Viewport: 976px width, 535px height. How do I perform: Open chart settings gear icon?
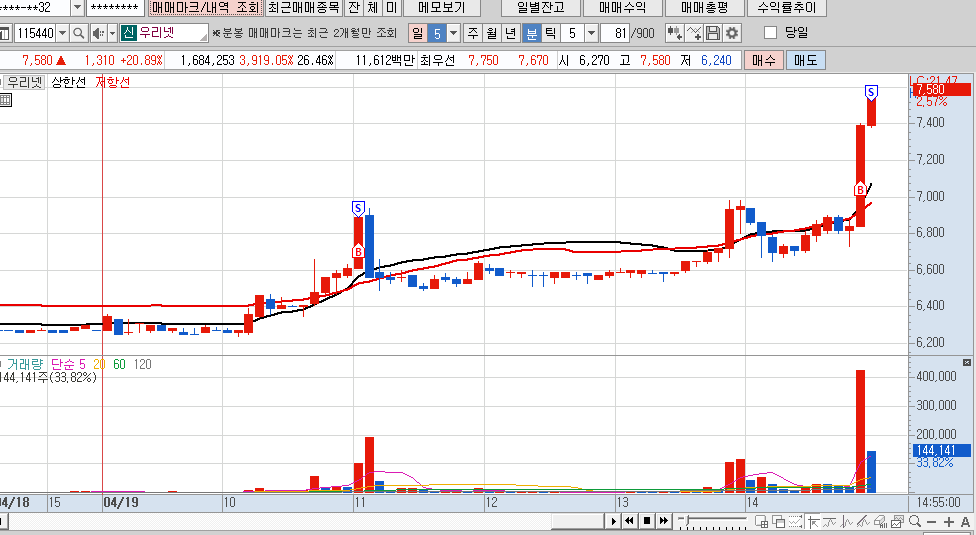click(x=733, y=33)
